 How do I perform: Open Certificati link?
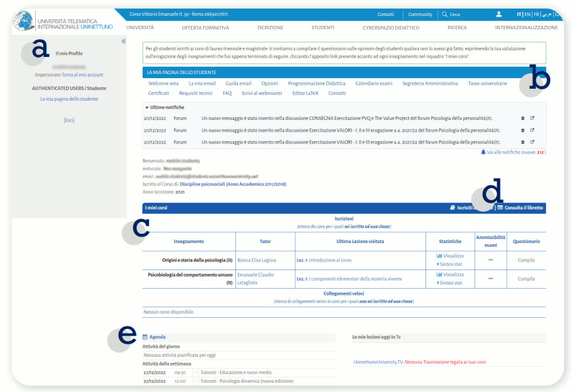click(158, 93)
